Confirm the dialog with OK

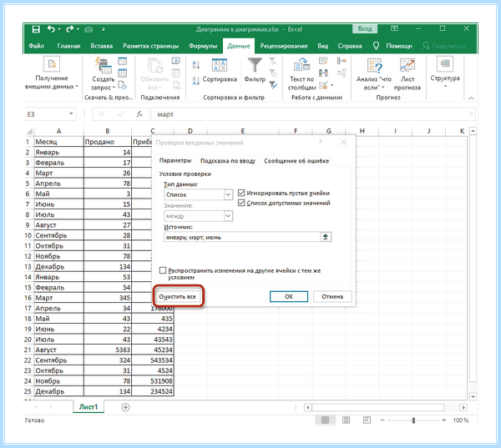click(289, 297)
